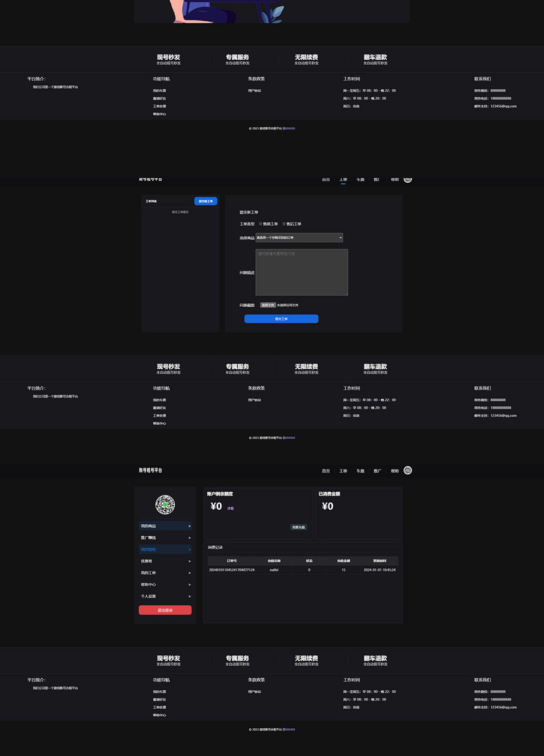Click the 选择文件 file upload button

point(268,305)
